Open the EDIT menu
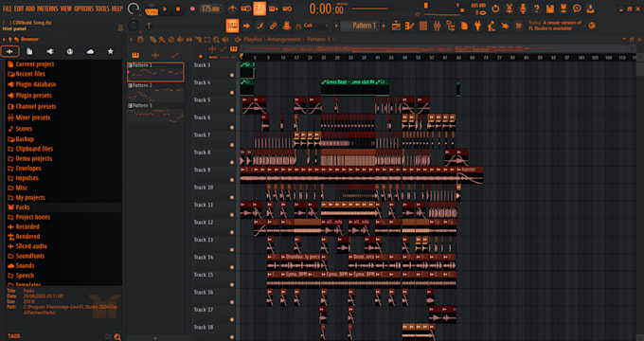 click(x=19, y=9)
